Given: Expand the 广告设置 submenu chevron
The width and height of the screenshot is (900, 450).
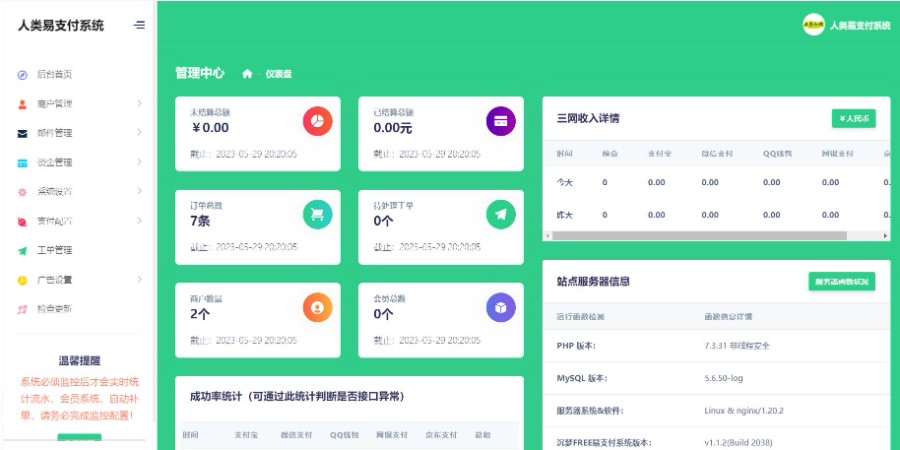Looking at the screenshot, I should [x=139, y=280].
